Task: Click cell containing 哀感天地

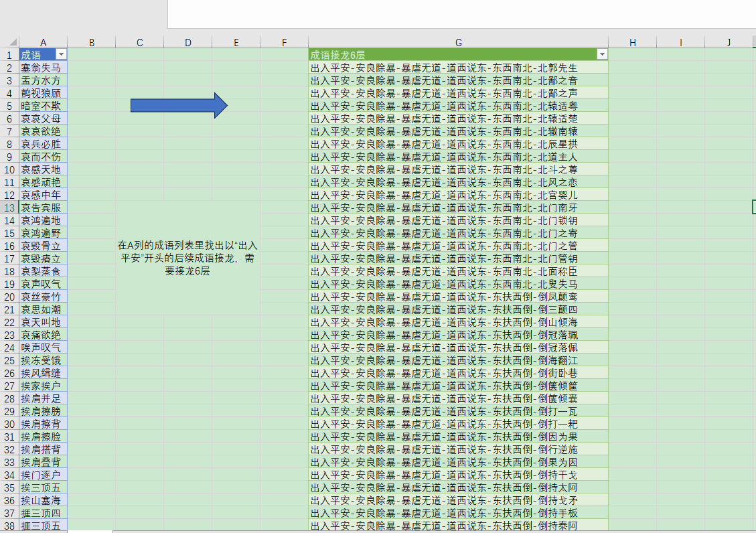Action: tap(43, 169)
